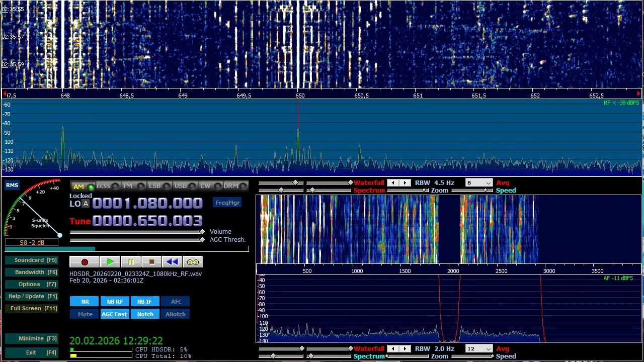Rewind the recording with the blue rewind icon

172,262
